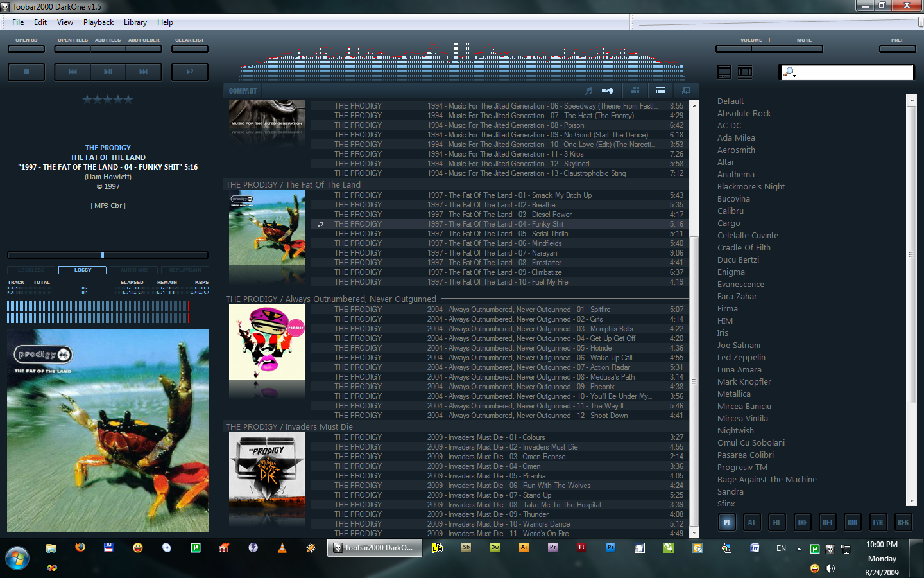
Task: Open the DET panel button
Action: click(828, 522)
